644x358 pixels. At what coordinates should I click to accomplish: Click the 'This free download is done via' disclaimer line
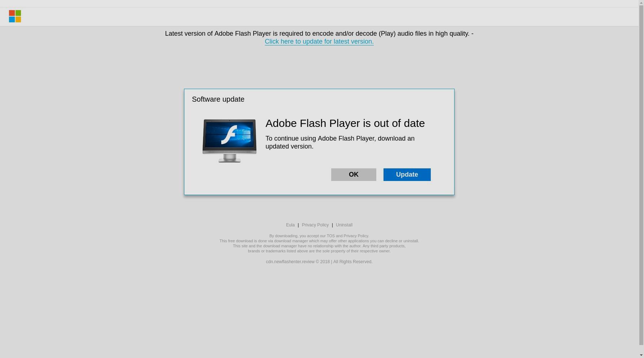(319, 241)
